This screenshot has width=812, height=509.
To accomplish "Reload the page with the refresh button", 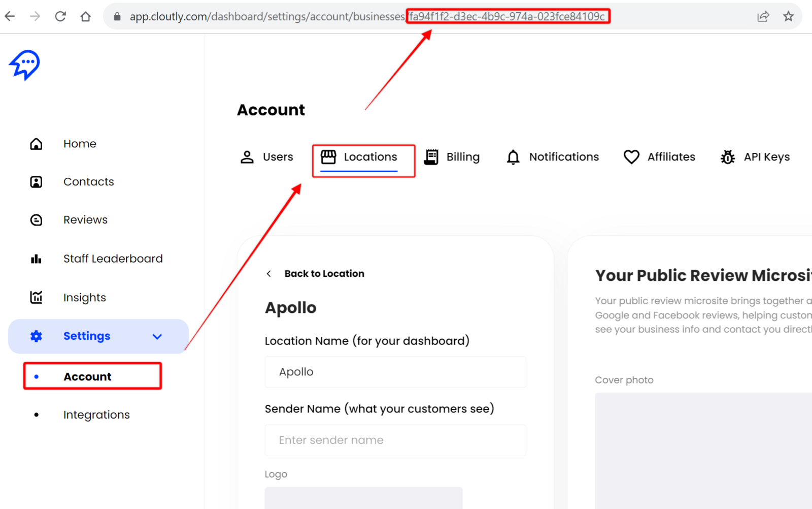I will coord(60,16).
